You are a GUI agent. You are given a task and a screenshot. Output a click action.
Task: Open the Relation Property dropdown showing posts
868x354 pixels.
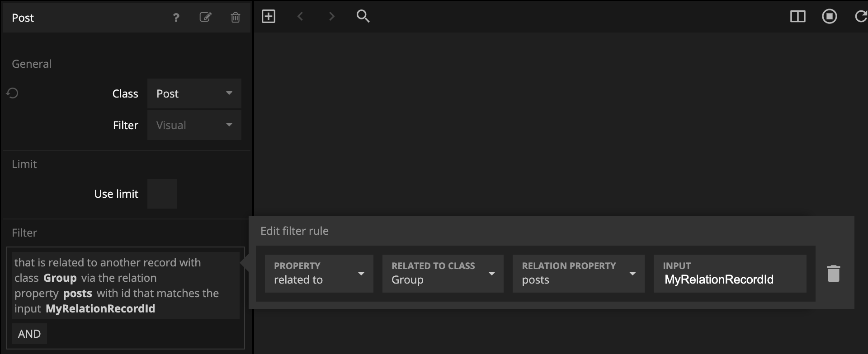pyautogui.click(x=578, y=274)
